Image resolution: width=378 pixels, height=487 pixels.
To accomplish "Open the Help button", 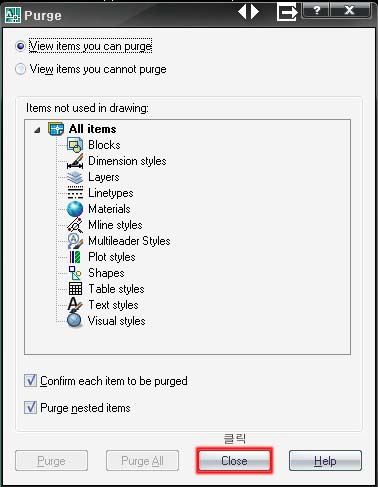I will tap(325, 461).
